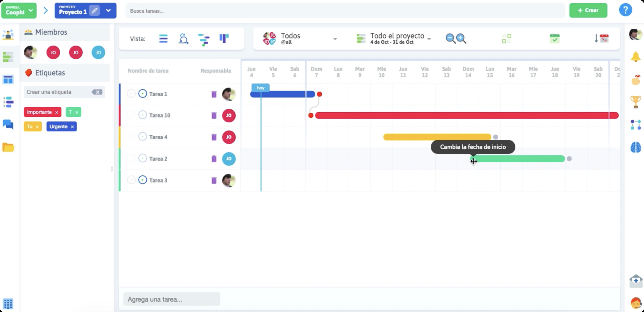Expand the Todo el proyecto date range selector

point(429,40)
